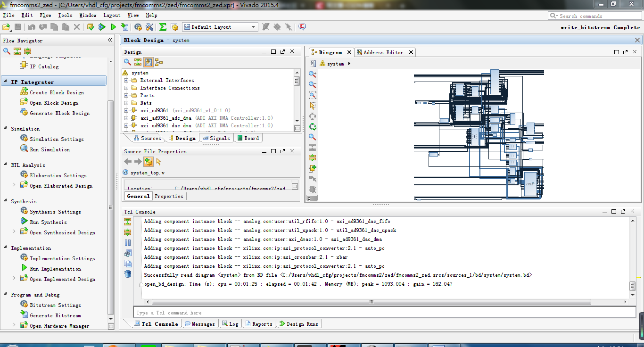The width and height of the screenshot is (644, 347).
Task: Expand the axi_ad9361_adc_dma tree node
Action: (126, 118)
